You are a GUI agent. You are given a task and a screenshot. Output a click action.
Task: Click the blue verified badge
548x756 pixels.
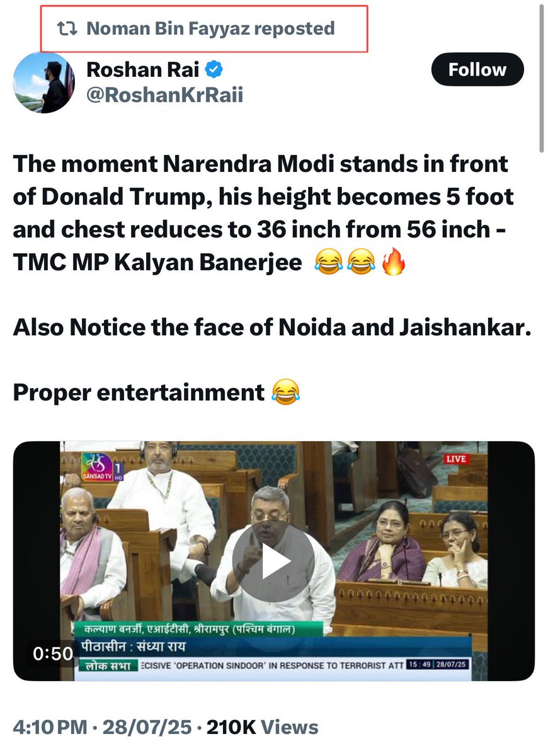tap(213, 70)
